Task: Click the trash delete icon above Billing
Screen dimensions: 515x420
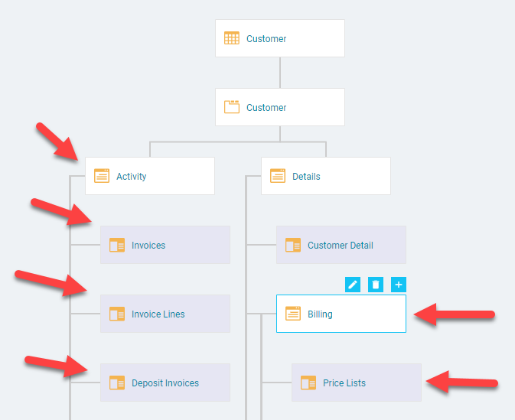Action: (x=376, y=285)
